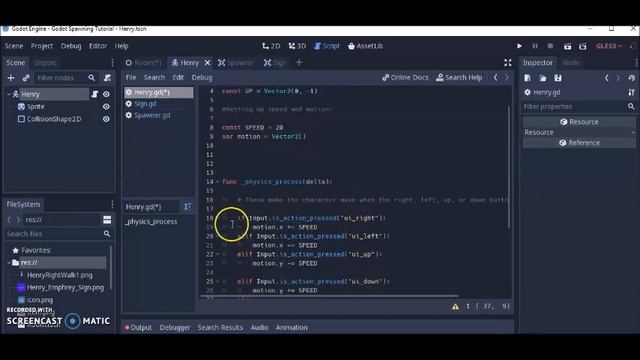
Task: Switch to the 2D workspace
Action: [x=271, y=46]
